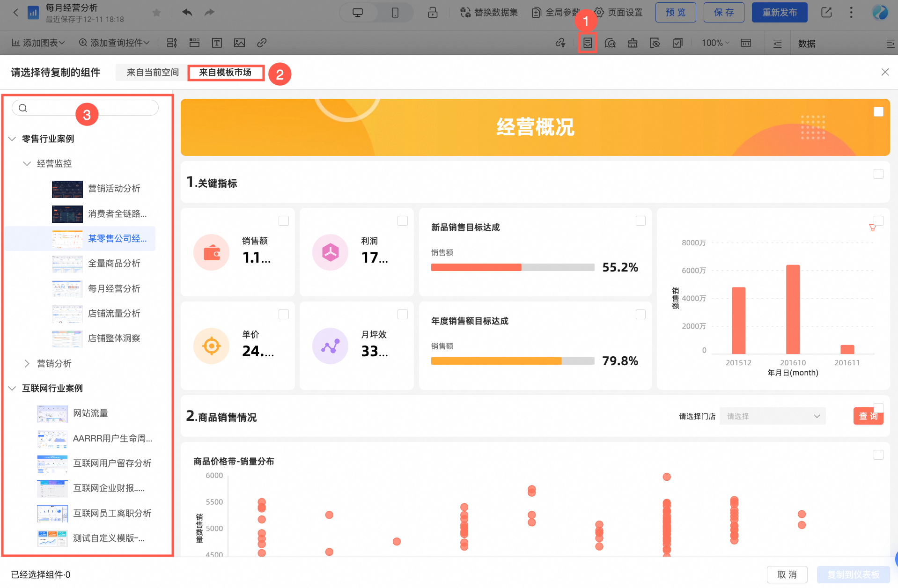The image size is (898, 588).
Task: Click the chat query icon in toolbar
Action: (x=610, y=43)
